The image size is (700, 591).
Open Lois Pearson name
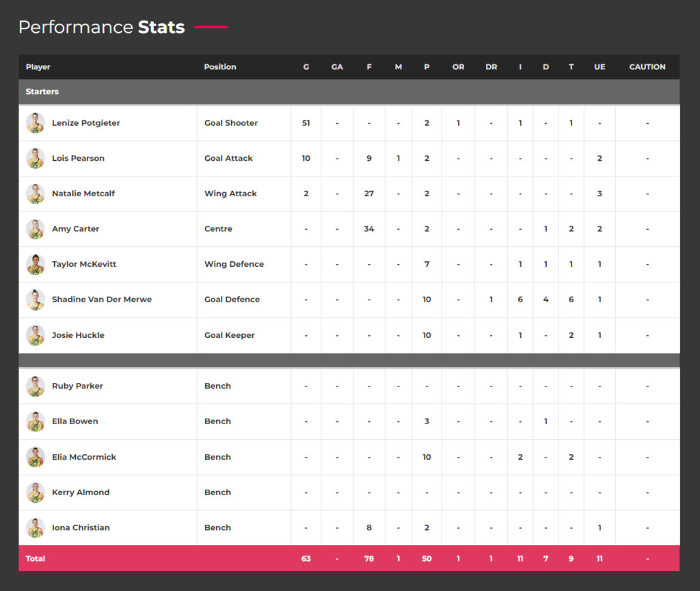78,158
